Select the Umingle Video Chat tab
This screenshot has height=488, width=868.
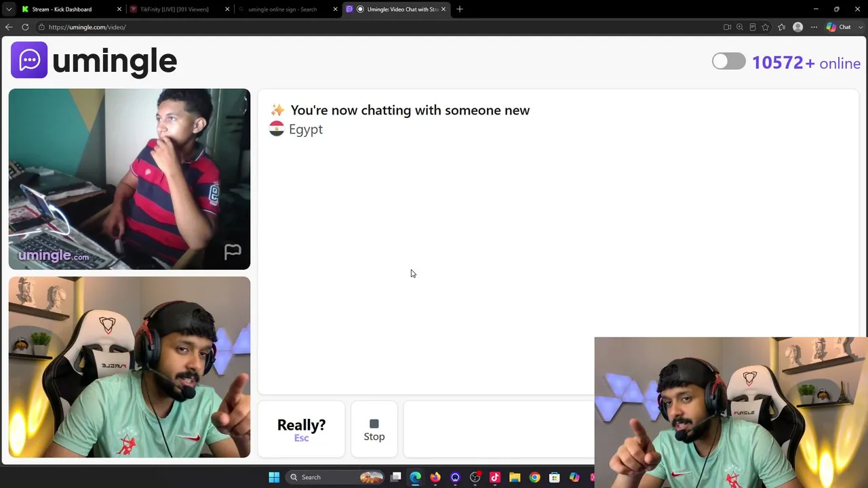pos(396,9)
